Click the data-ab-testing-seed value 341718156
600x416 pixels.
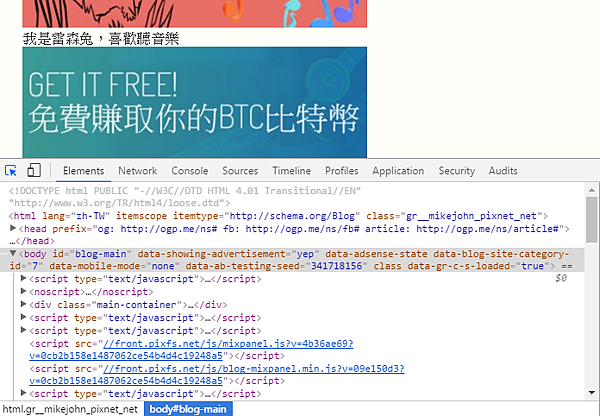tap(336, 266)
